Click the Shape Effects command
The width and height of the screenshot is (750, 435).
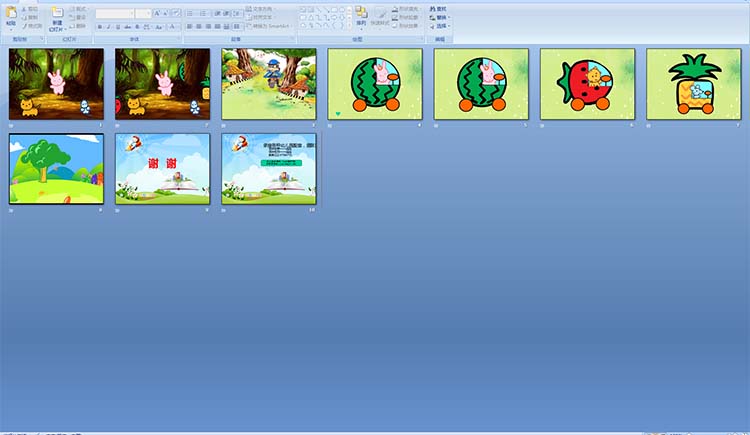coord(406,26)
